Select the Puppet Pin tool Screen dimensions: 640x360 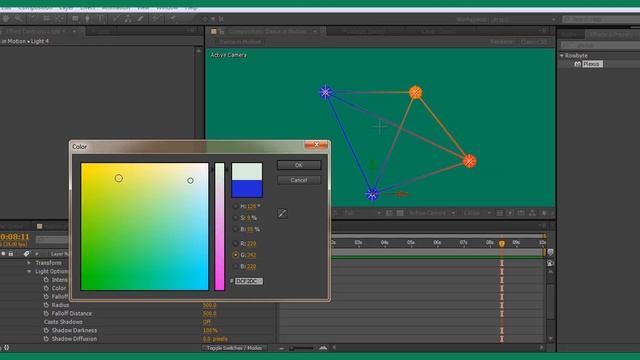[173, 19]
